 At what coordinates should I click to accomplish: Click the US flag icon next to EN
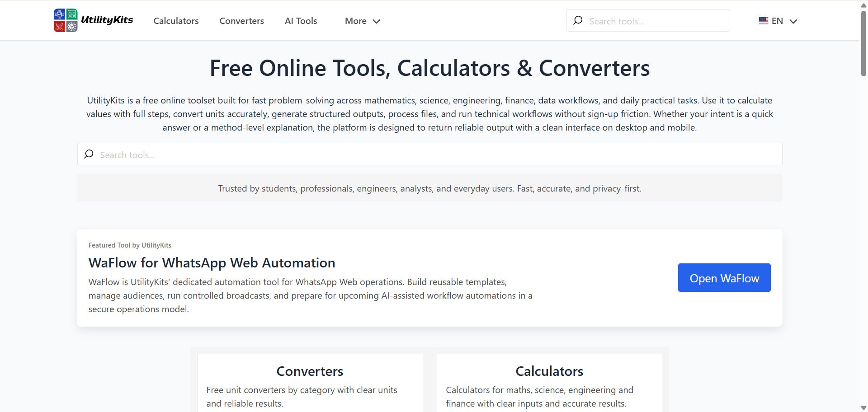[x=764, y=20]
